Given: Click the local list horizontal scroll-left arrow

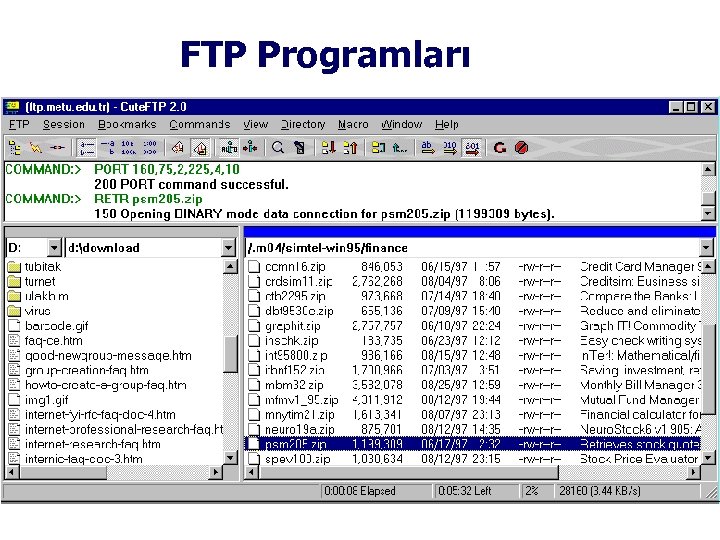Looking at the screenshot, I should (x=12, y=472).
